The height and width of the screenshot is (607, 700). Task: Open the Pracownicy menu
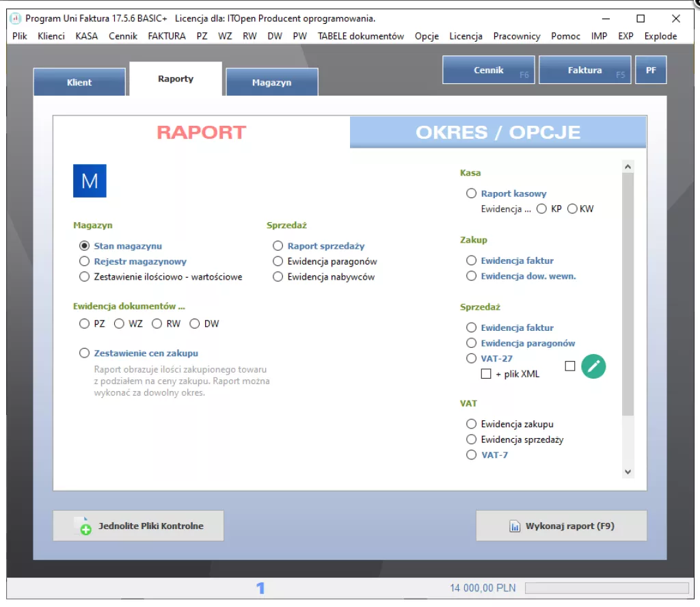(517, 36)
